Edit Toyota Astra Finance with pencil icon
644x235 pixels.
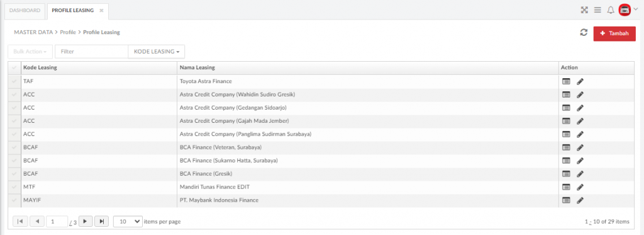pyautogui.click(x=580, y=81)
